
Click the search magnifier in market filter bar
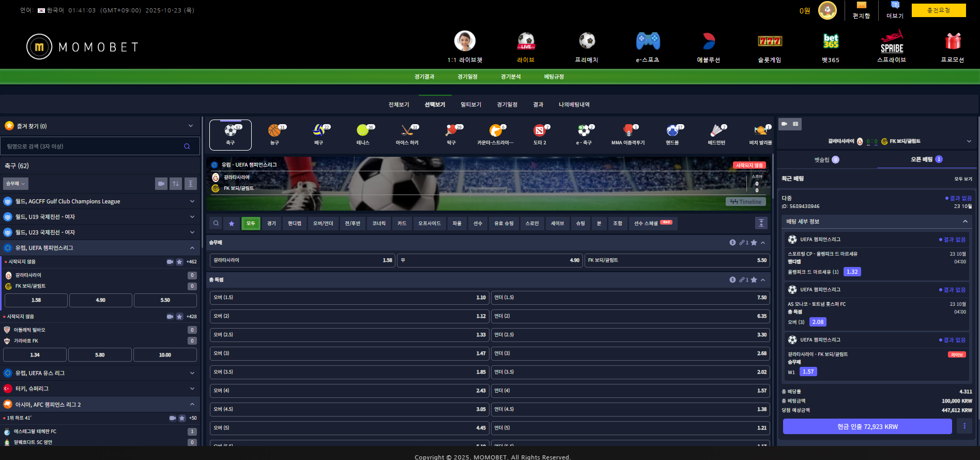tap(216, 223)
